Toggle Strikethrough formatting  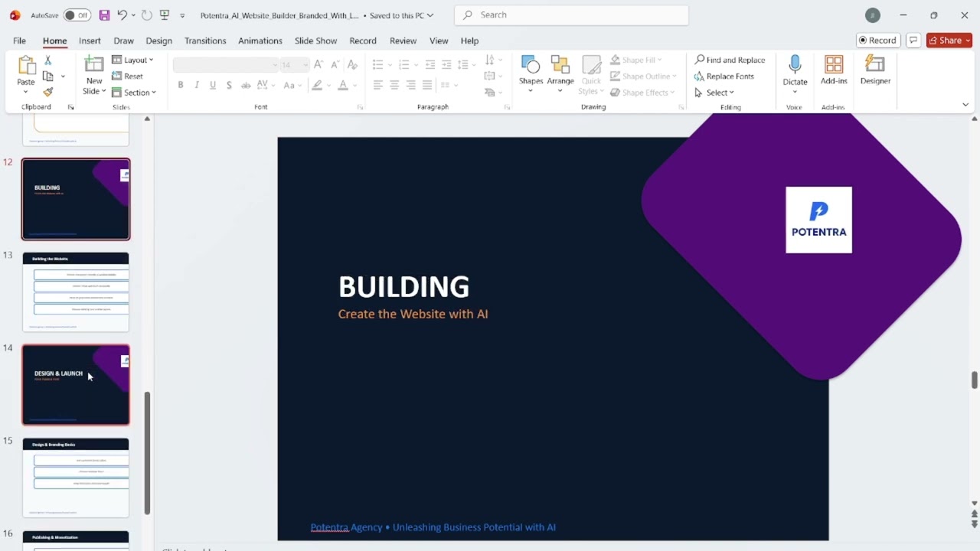pyautogui.click(x=246, y=85)
